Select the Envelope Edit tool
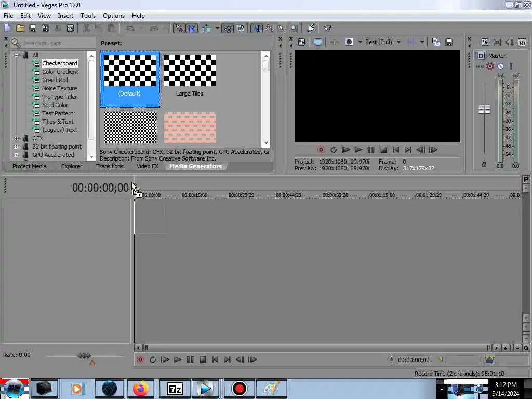Viewport: 532px width, 399px height. click(269, 28)
